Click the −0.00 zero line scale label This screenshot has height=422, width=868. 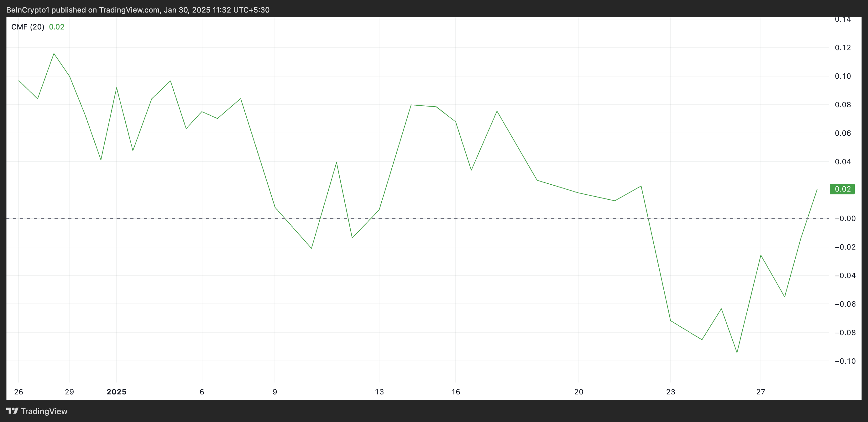click(x=845, y=219)
